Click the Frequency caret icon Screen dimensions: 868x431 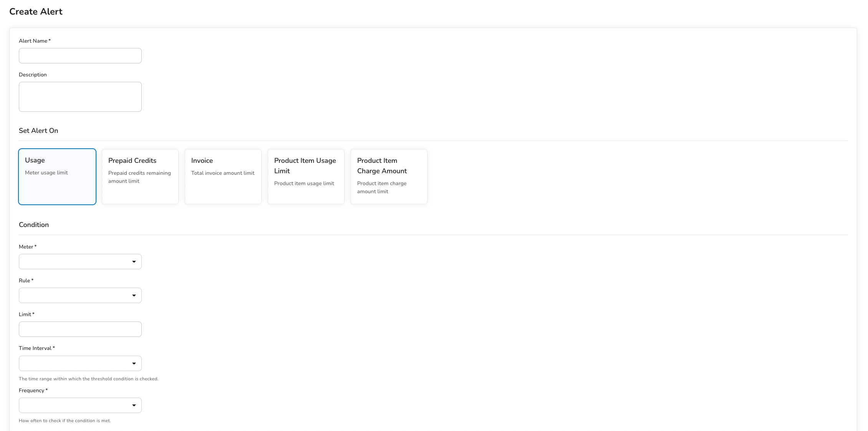134,405
